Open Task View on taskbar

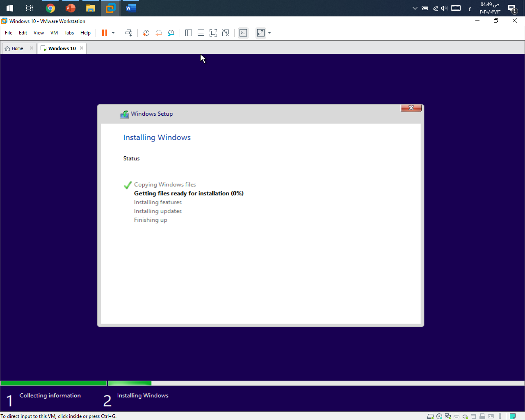pos(30,8)
